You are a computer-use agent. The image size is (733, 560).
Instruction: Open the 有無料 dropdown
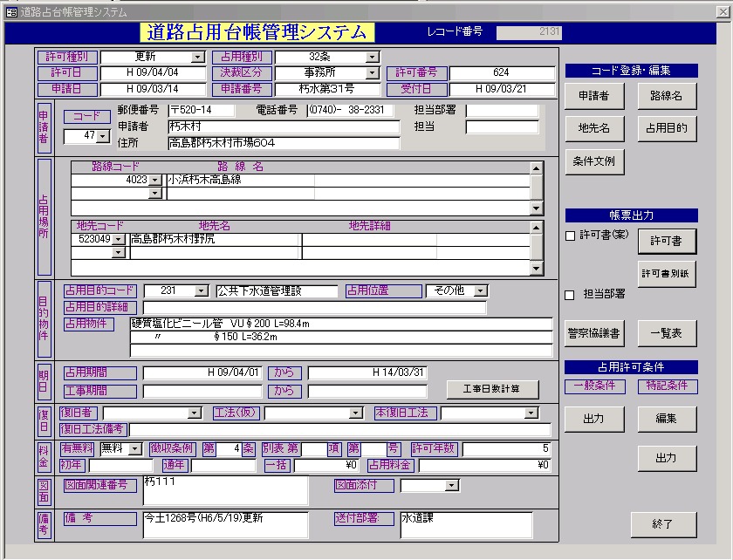point(134,449)
